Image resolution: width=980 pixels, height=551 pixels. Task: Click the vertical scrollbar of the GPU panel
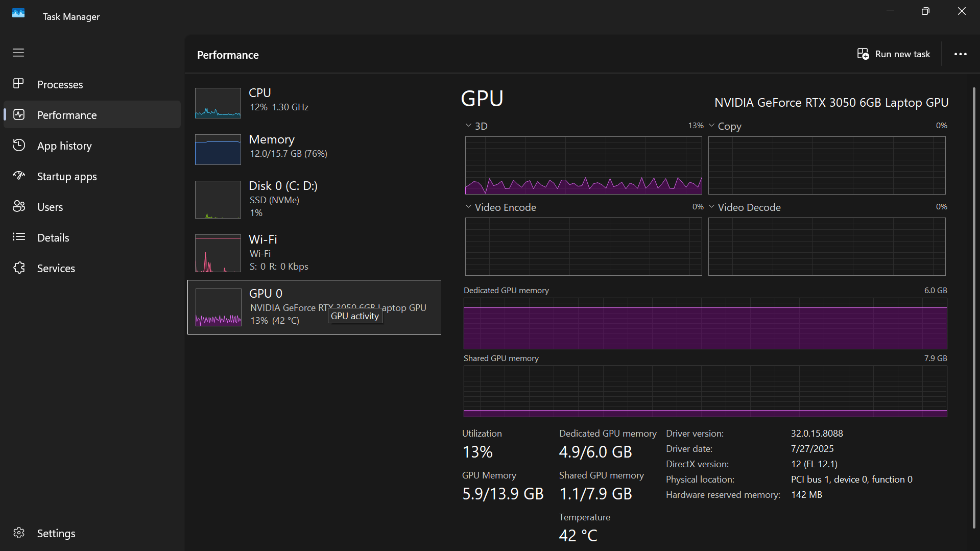[974, 308]
